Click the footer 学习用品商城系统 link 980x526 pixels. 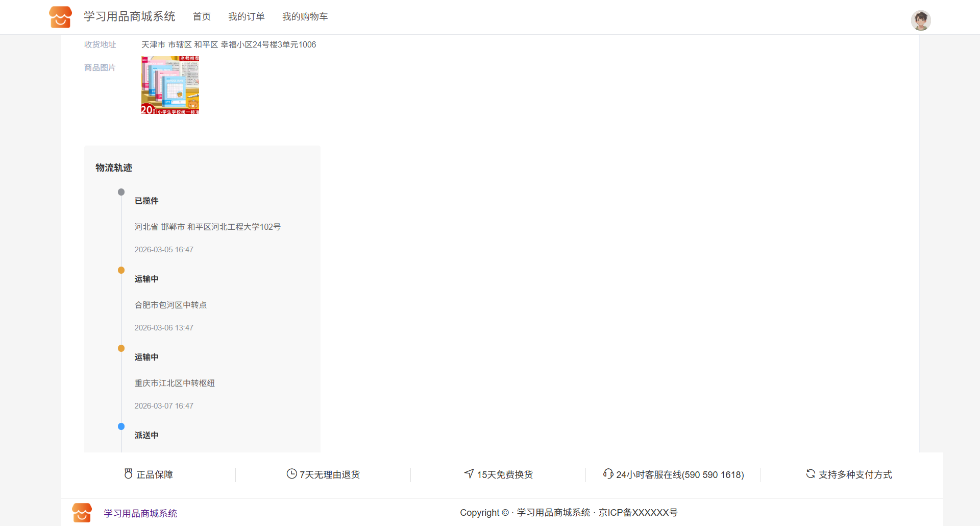[x=140, y=513]
